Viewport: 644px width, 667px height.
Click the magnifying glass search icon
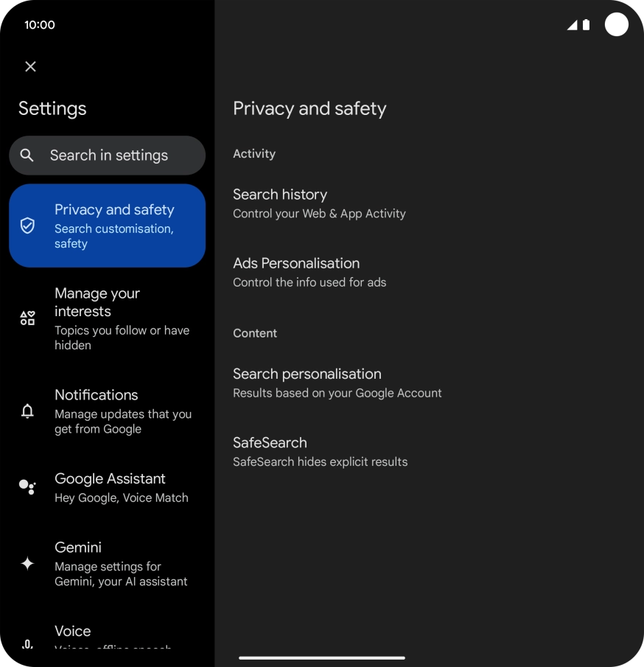coord(27,155)
